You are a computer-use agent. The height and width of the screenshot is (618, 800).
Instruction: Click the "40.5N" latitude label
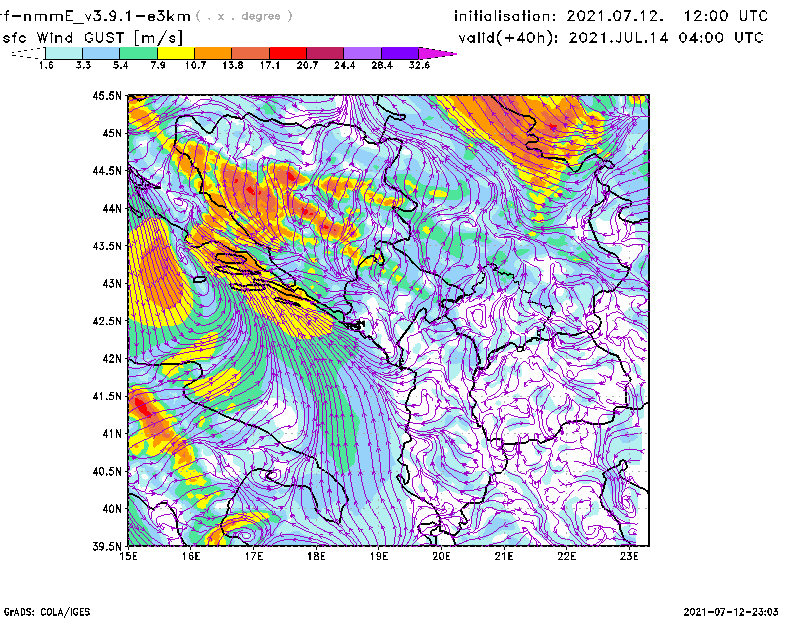click(108, 471)
